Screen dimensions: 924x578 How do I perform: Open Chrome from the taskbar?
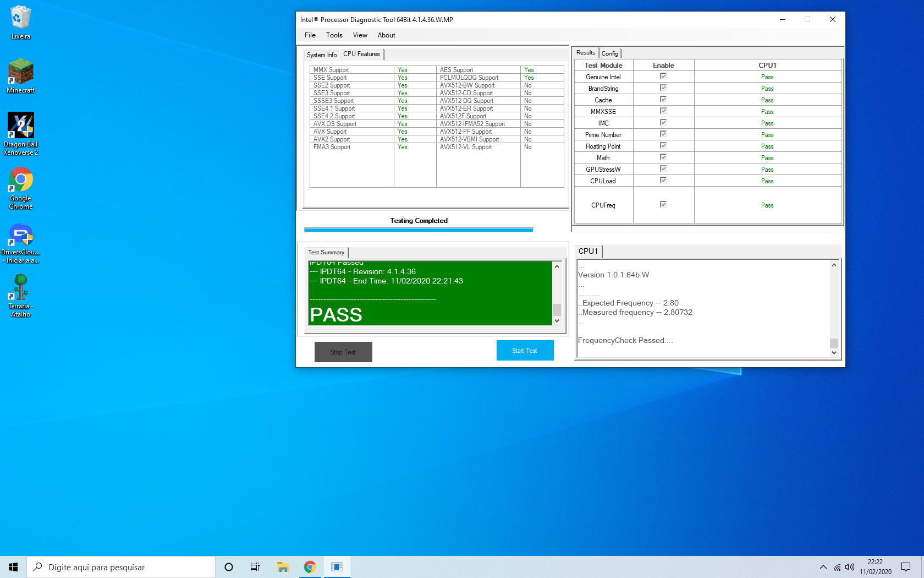[x=310, y=567]
